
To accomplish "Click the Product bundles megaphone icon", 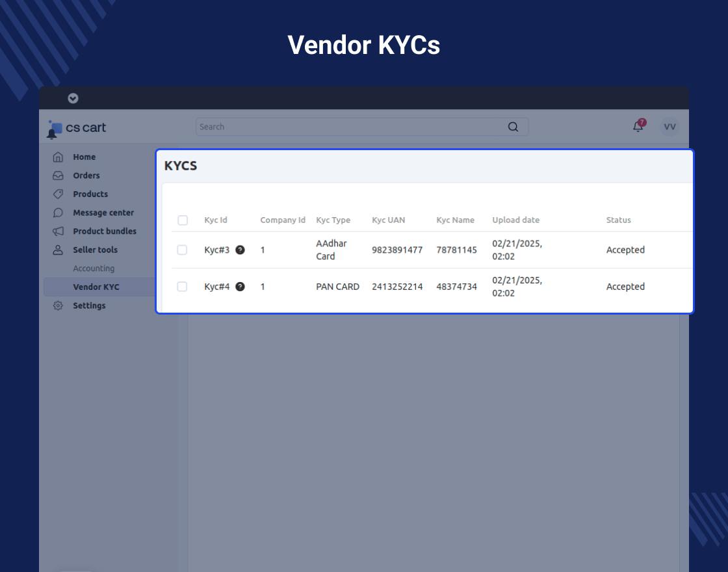I will 58,231.
